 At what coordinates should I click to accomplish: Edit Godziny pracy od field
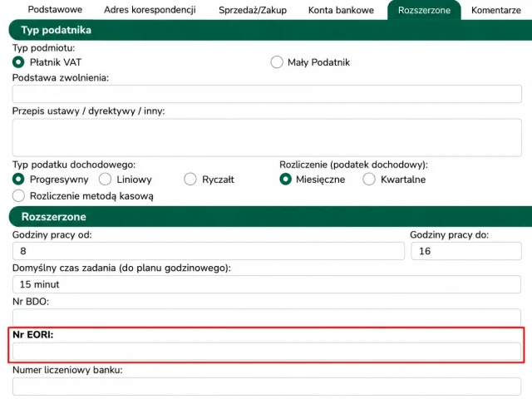pos(209,251)
